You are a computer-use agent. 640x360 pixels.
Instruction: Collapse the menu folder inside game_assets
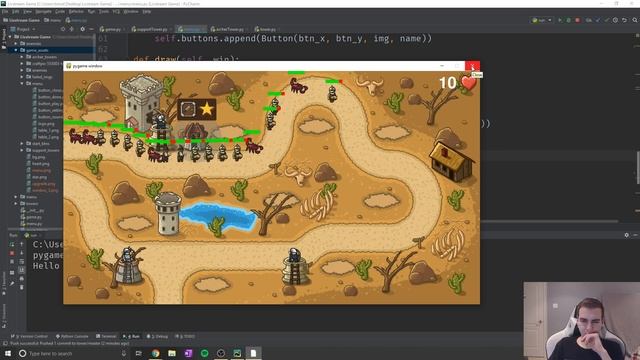(x=22, y=83)
